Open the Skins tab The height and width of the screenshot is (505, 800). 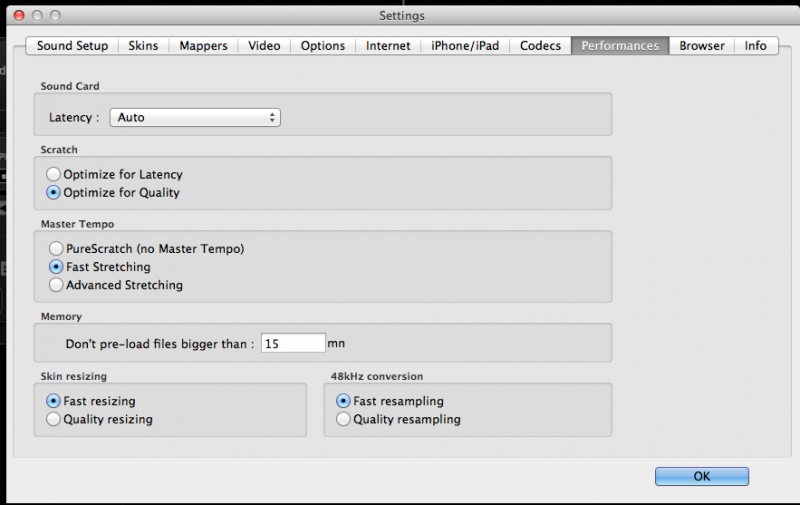(x=143, y=46)
